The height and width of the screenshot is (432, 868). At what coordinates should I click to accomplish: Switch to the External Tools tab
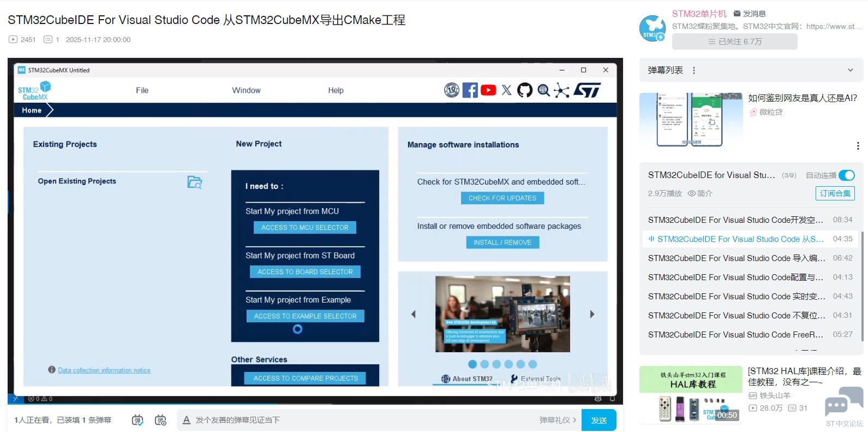pos(536,378)
